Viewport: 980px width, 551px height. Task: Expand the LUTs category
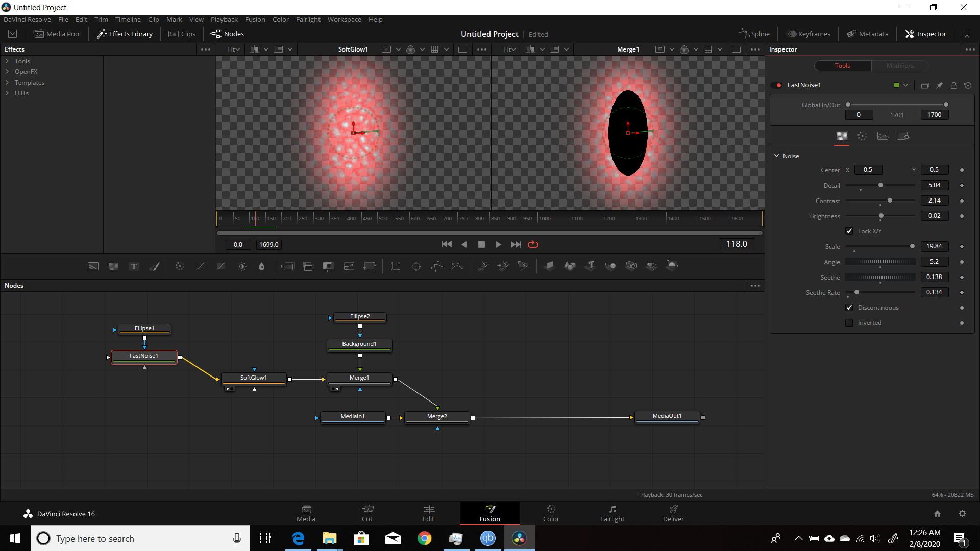point(7,93)
